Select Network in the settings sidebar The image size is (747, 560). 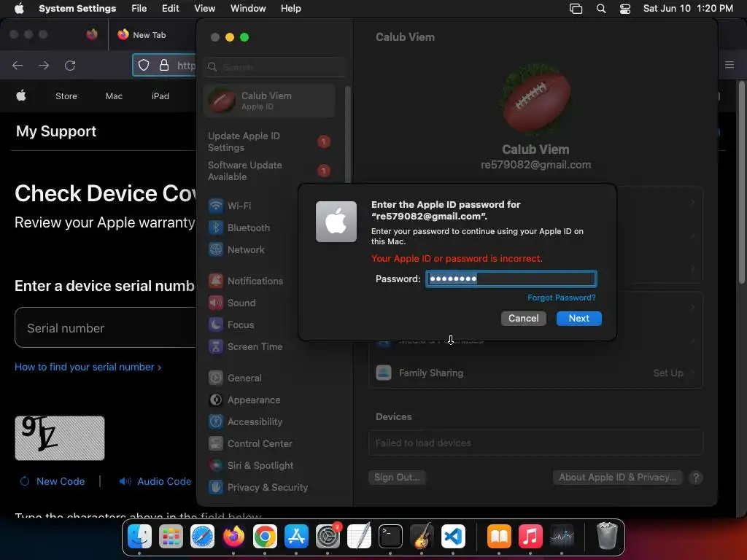coord(237,249)
